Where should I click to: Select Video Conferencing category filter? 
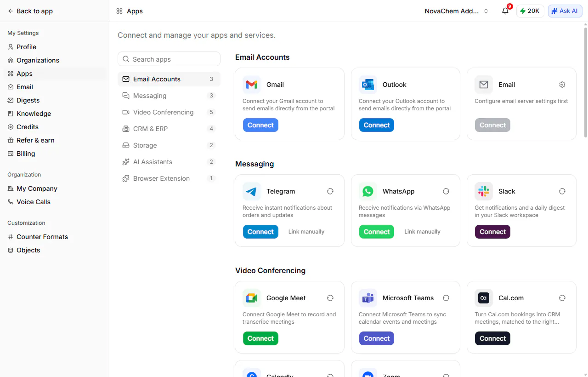pyautogui.click(x=169, y=112)
